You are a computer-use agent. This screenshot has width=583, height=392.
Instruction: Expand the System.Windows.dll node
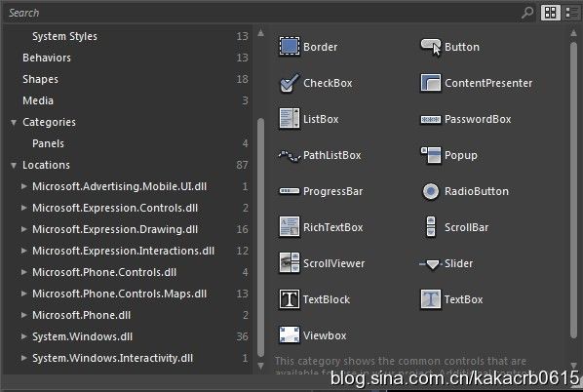pos(23,336)
